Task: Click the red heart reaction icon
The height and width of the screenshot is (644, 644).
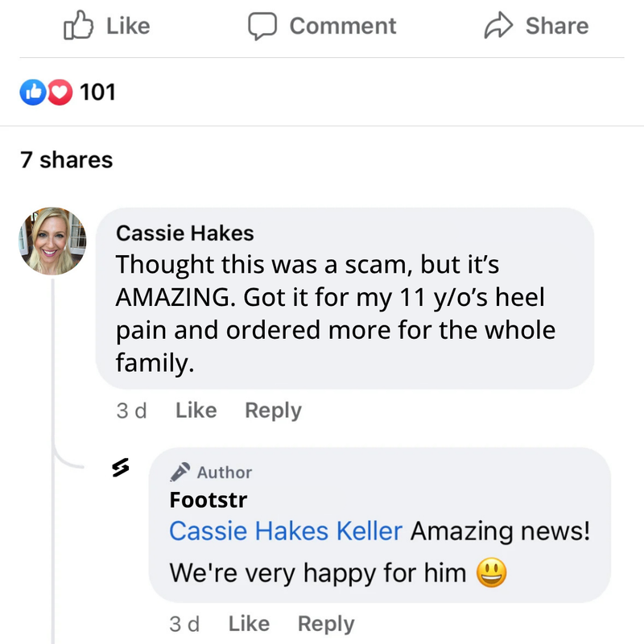Action: pyautogui.click(x=58, y=93)
